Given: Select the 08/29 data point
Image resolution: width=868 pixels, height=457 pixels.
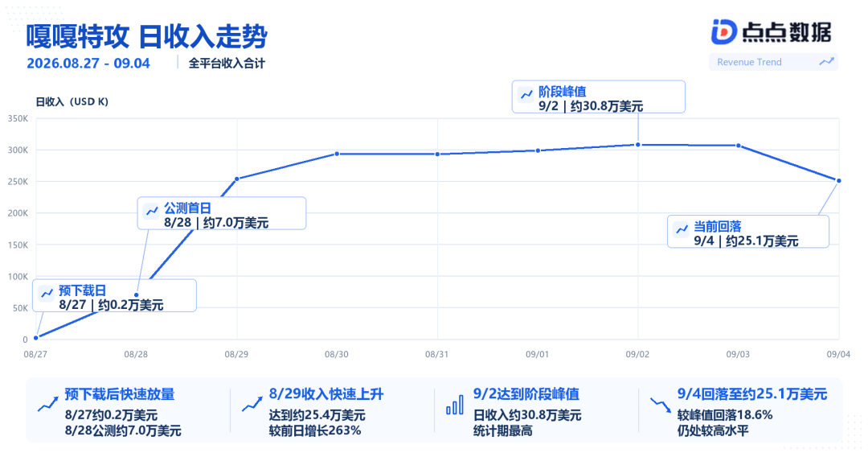Looking at the screenshot, I should click(x=237, y=179).
